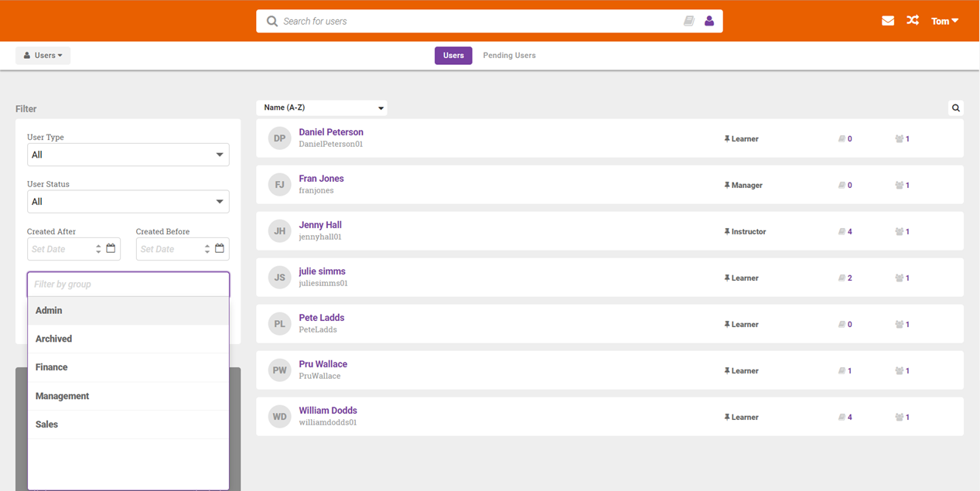Click the username text jennyhall01
This screenshot has width=980, height=491.
coord(320,237)
